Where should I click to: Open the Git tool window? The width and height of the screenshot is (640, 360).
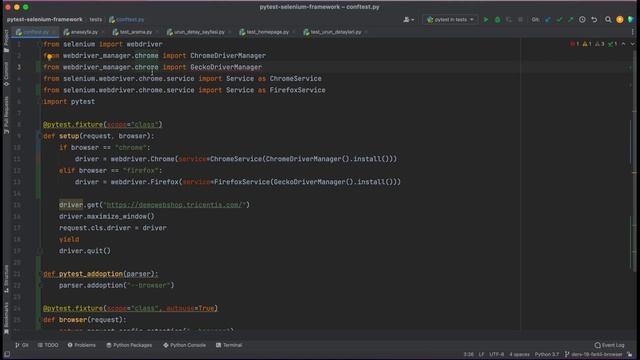point(22,345)
